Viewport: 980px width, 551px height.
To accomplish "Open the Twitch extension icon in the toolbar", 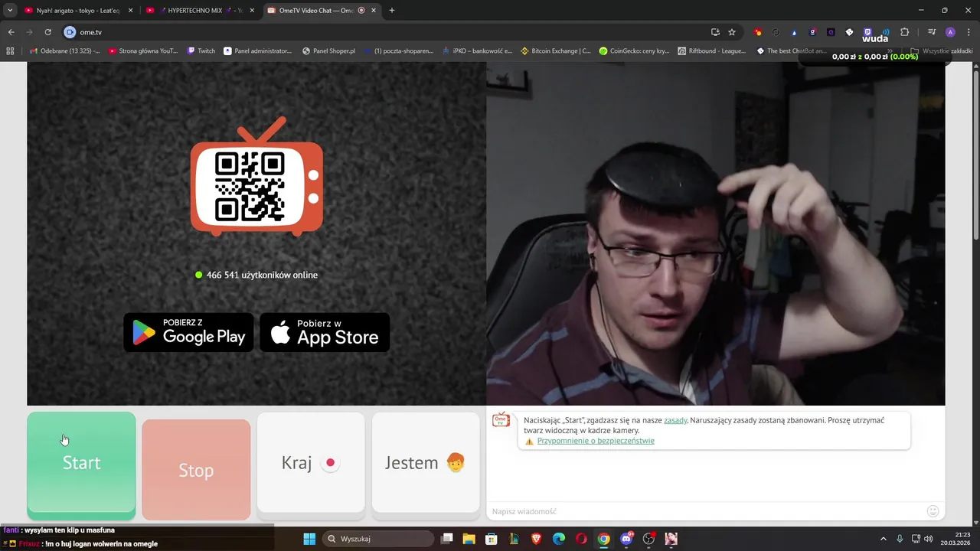I will coord(867,32).
